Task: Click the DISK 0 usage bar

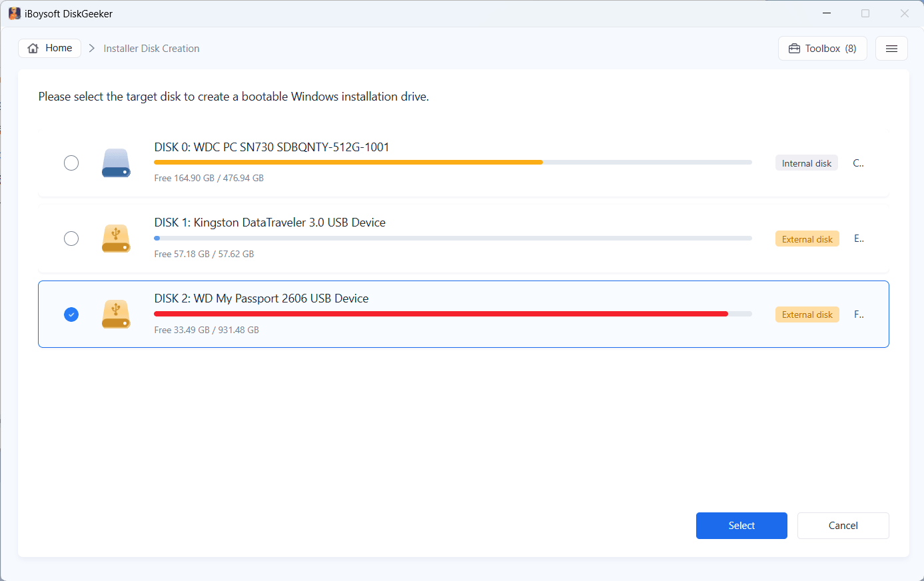Action: [453, 162]
